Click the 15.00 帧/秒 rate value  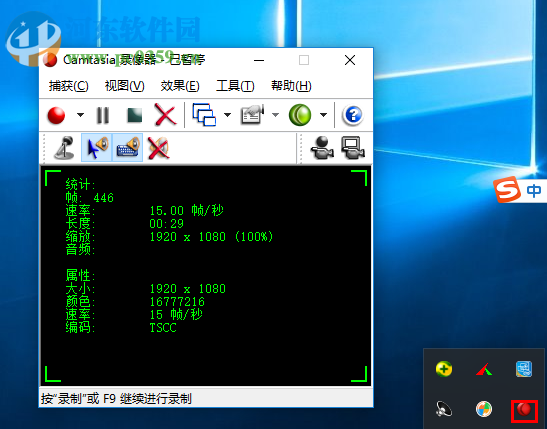186,211
